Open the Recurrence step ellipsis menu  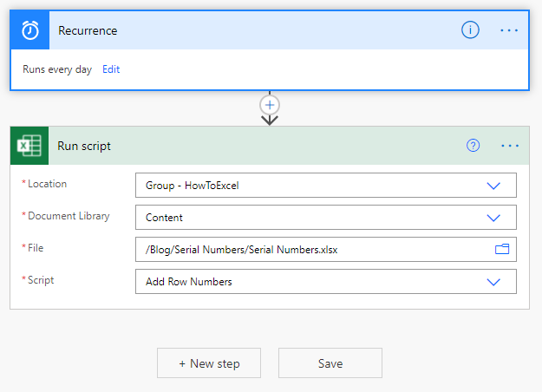pos(509,30)
